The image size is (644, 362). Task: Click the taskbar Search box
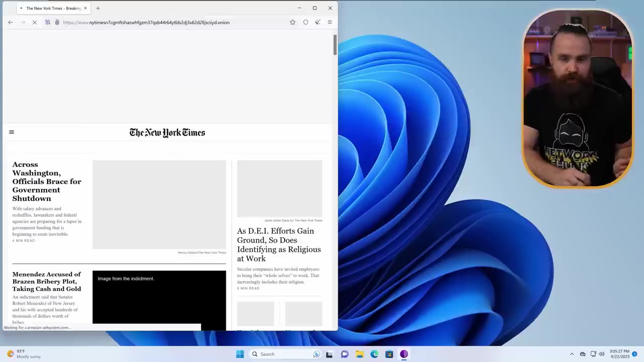pos(285,354)
